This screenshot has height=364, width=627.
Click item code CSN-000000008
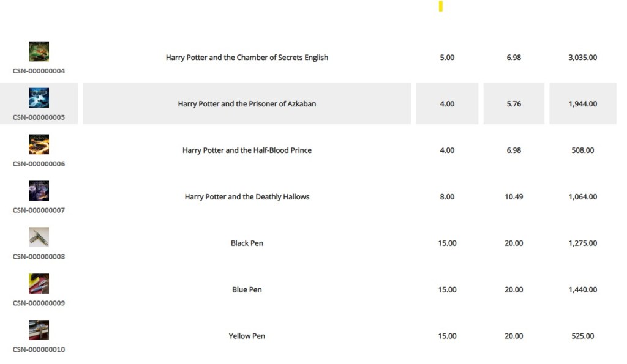[38, 256]
